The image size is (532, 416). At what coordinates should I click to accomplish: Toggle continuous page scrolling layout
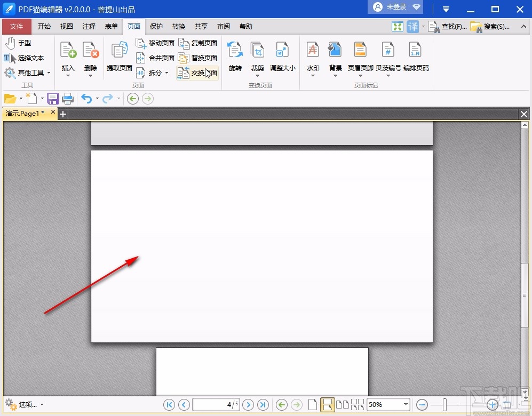point(327,405)
